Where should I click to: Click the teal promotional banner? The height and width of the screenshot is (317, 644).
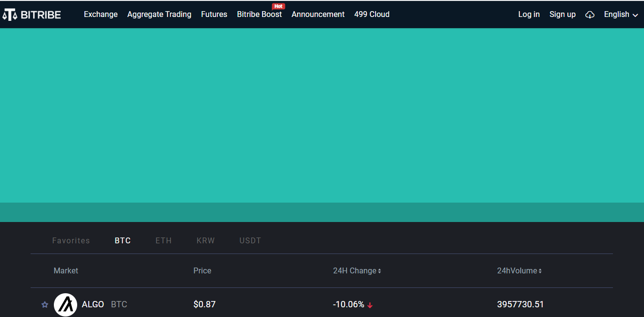[x=322, y=115]
